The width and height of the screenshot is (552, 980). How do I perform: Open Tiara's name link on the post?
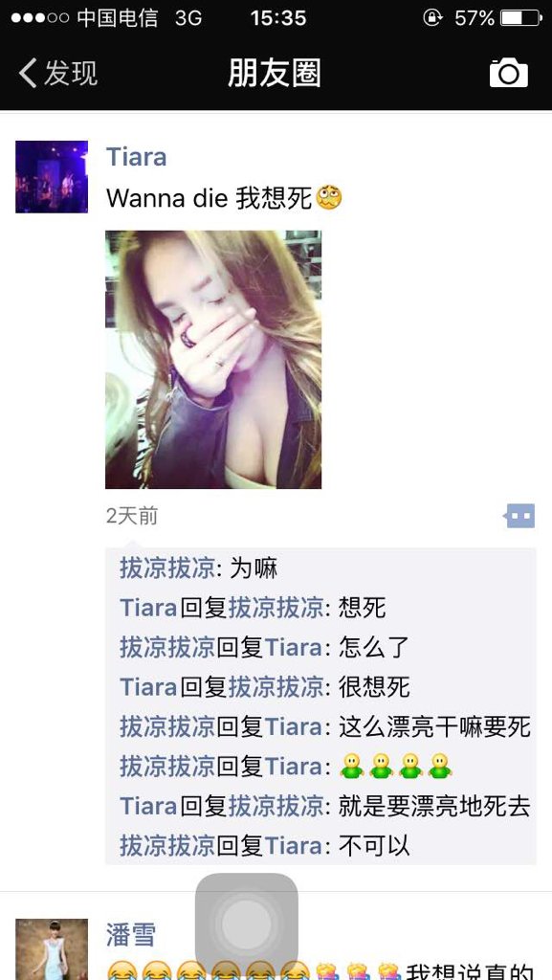pyautogui.click(x=136, y=157)
